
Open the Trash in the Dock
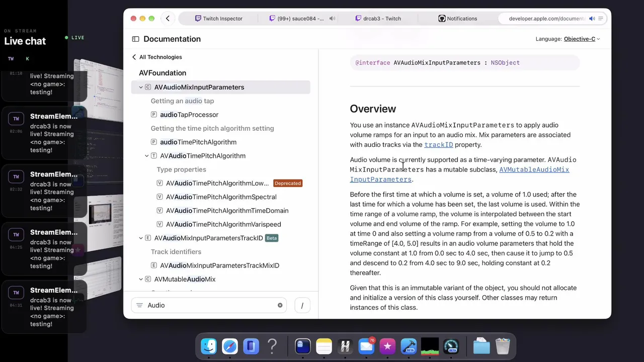503,346
